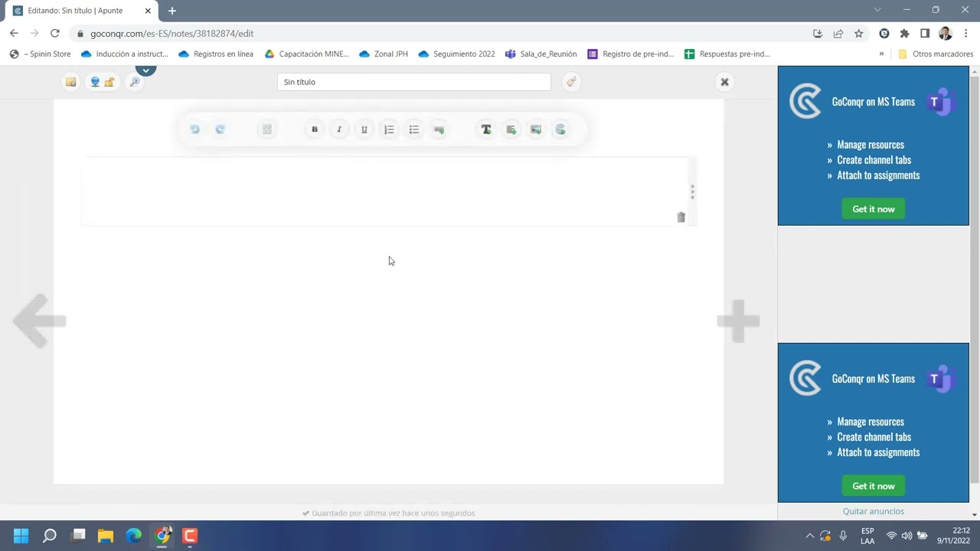Show hidden system tray icons
The width and height of the screenshot is (980, 551).
(x=809, y=536)
